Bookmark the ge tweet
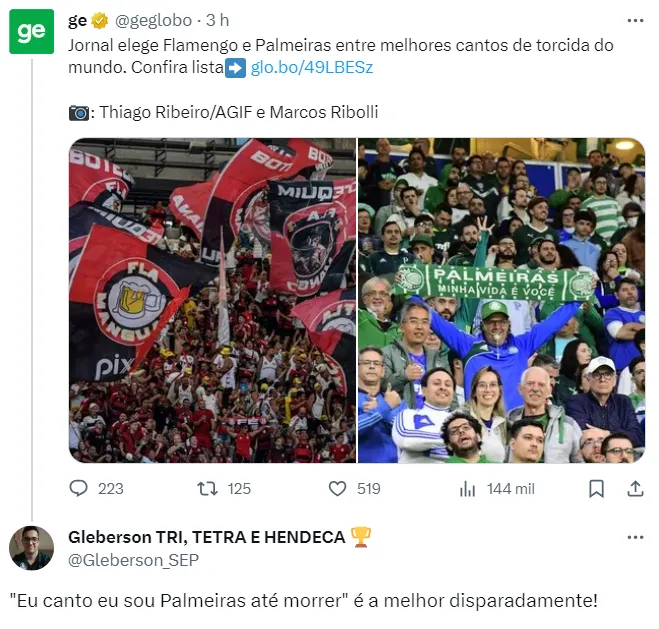 click(x=596, y=489)
